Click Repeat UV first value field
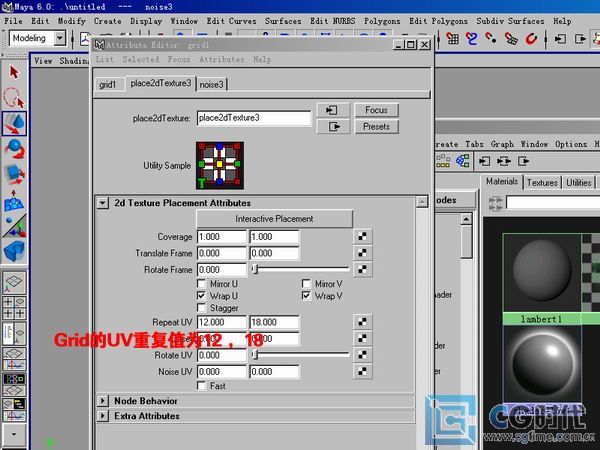 coord(222,322)
